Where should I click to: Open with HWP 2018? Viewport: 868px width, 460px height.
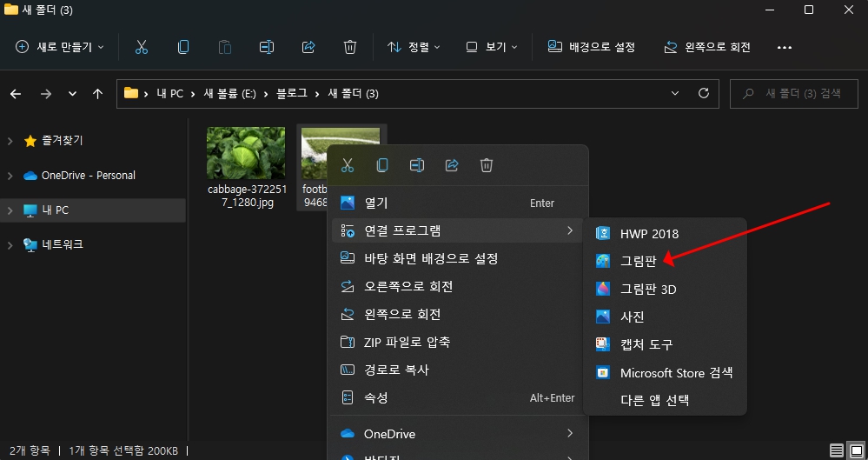click(x=665, y=233)
